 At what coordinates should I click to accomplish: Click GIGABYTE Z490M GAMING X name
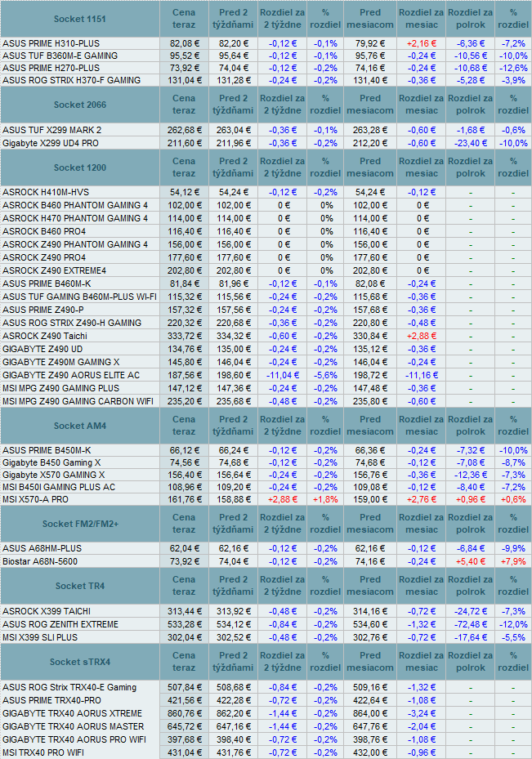61,362
